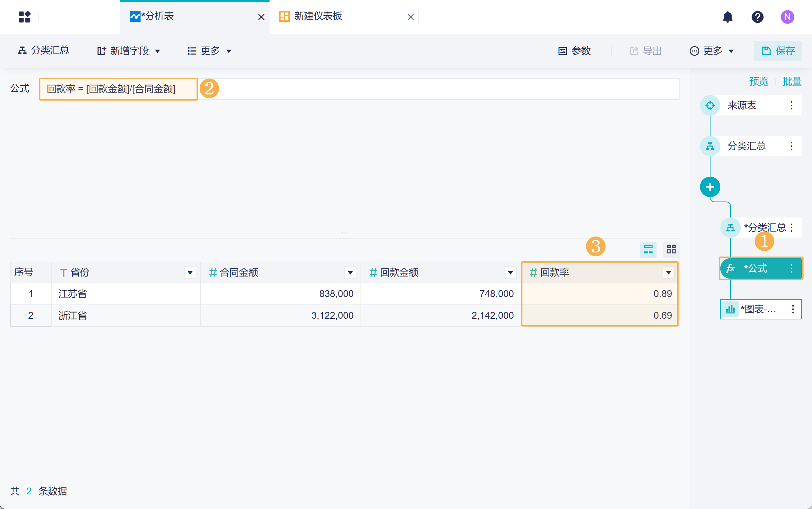Switch to the 新建仪表板 tab
Viewport: 812px width, 509px height.
coord(318,16)
